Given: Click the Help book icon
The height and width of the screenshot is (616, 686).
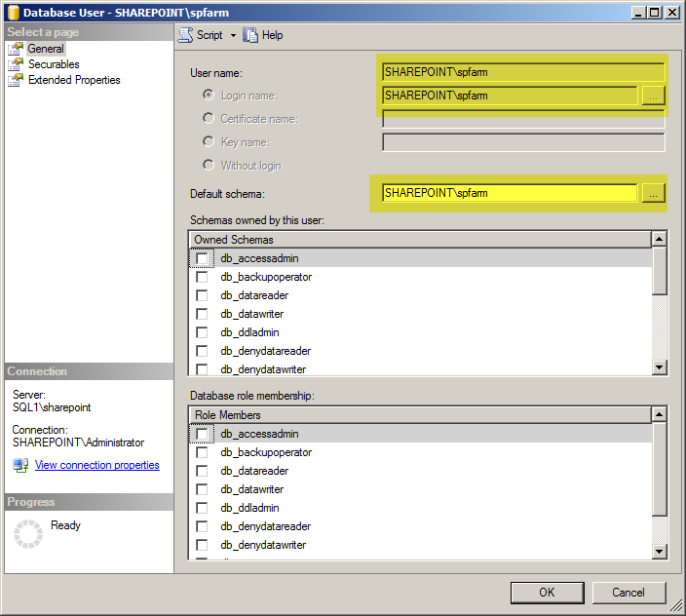Looking at the screenshot, I should 250,35.
